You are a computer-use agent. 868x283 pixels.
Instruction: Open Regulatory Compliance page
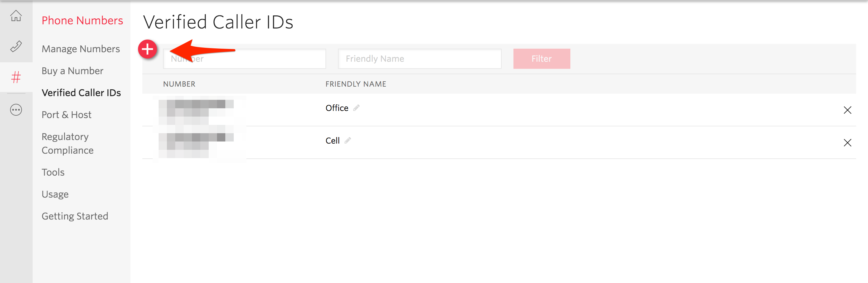[67, 143]
